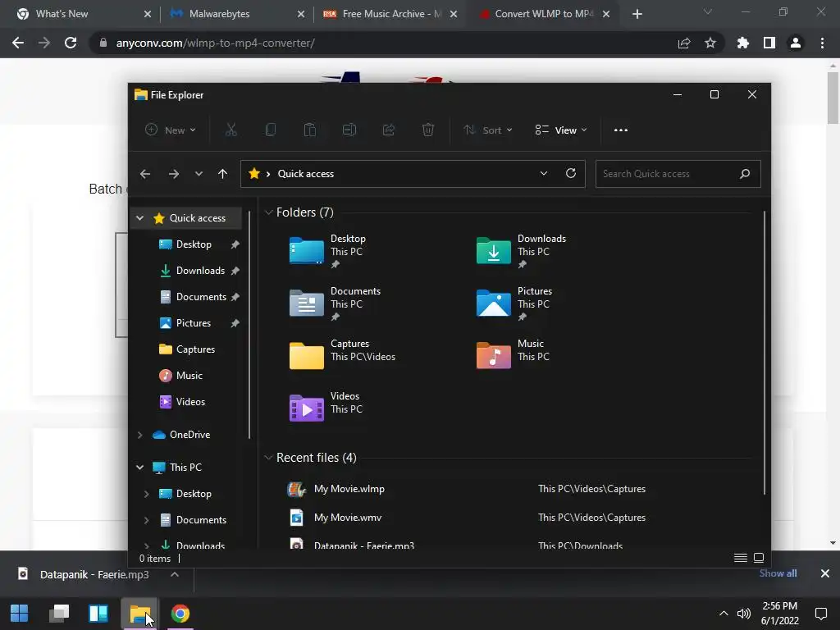840x630 pixels.
Task: Open the Downloads folder tile in Folders
Action: (521, 251)
